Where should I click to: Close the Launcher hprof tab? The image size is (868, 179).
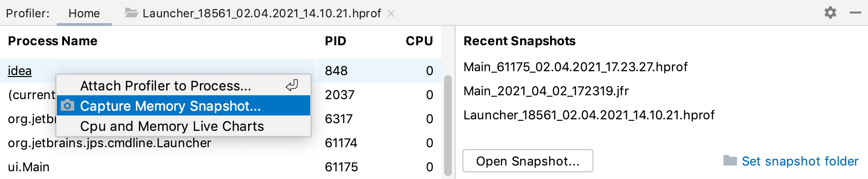click(x=391, y=13)
